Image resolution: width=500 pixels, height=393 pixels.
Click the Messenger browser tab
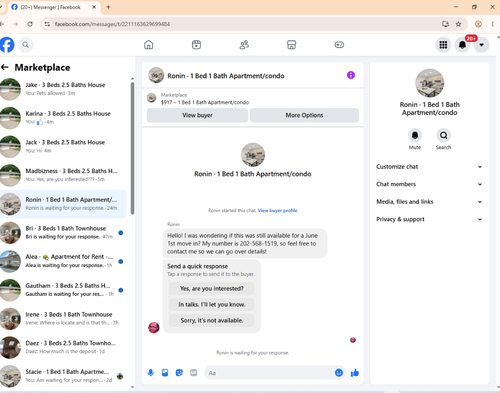tap(53, 7)
